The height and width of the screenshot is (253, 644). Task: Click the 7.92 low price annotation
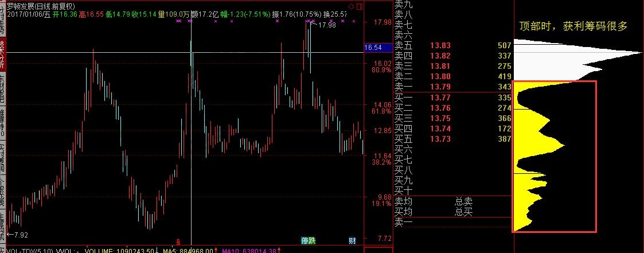[20, 234]
